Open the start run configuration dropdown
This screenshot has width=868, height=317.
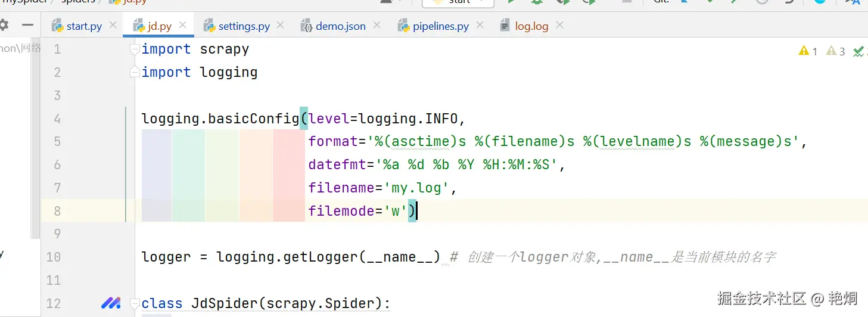pyautogui.click(x=458, y=2)
